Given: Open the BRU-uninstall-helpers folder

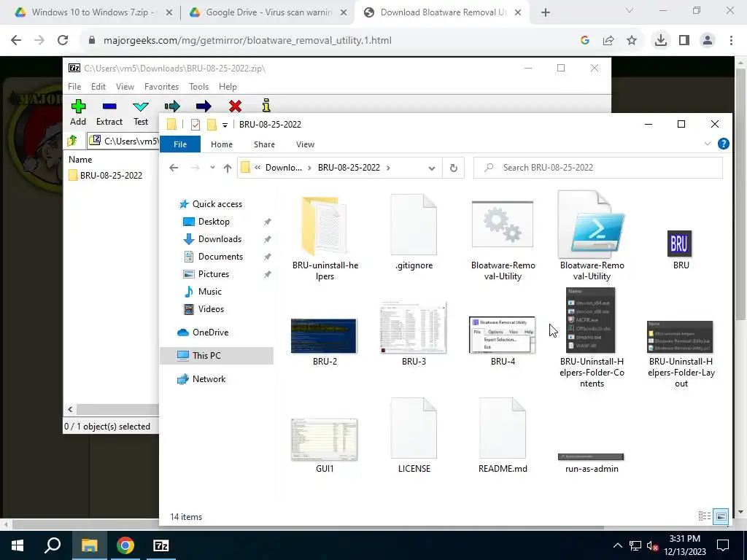Looking at the screenshot, I should [x=325, y=238].
